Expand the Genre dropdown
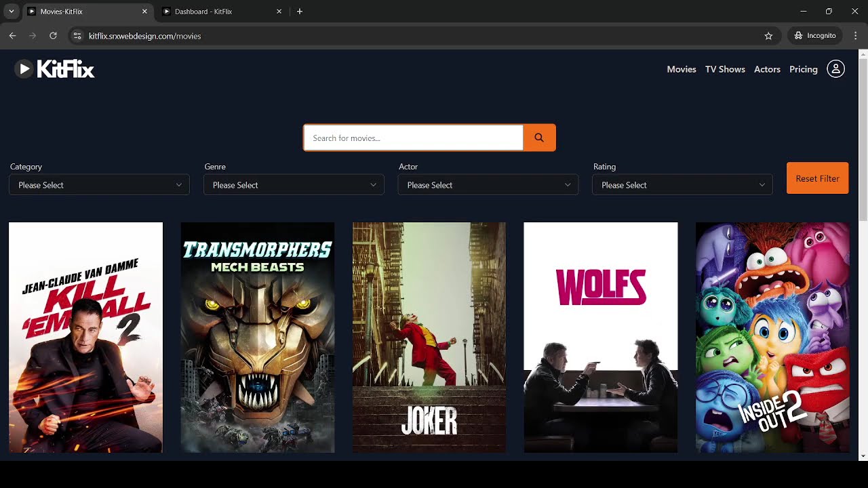 (x=294, y=185)
